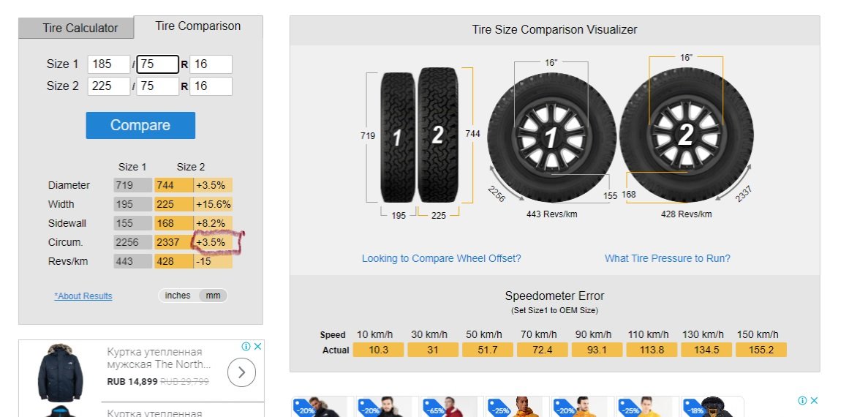Switch units to mm
868x417 pixels.
[x=213, y=296]
